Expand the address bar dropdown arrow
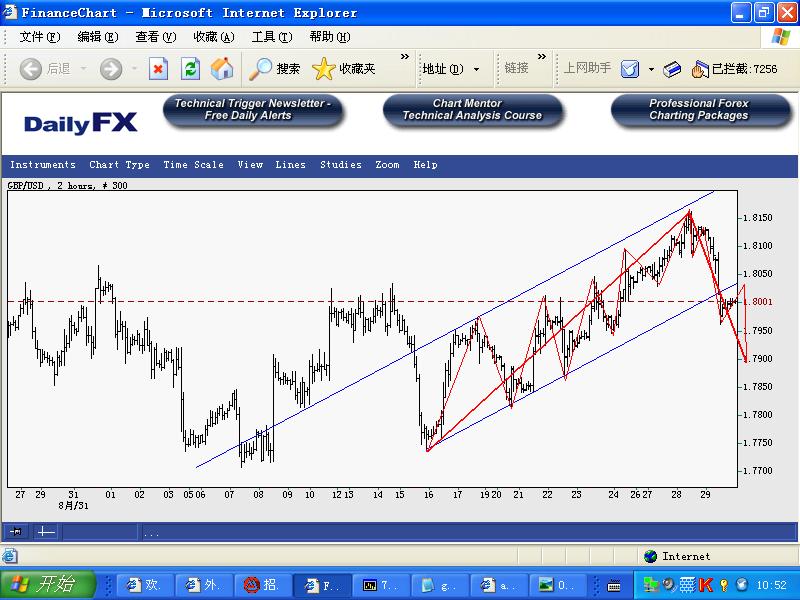 476,69
